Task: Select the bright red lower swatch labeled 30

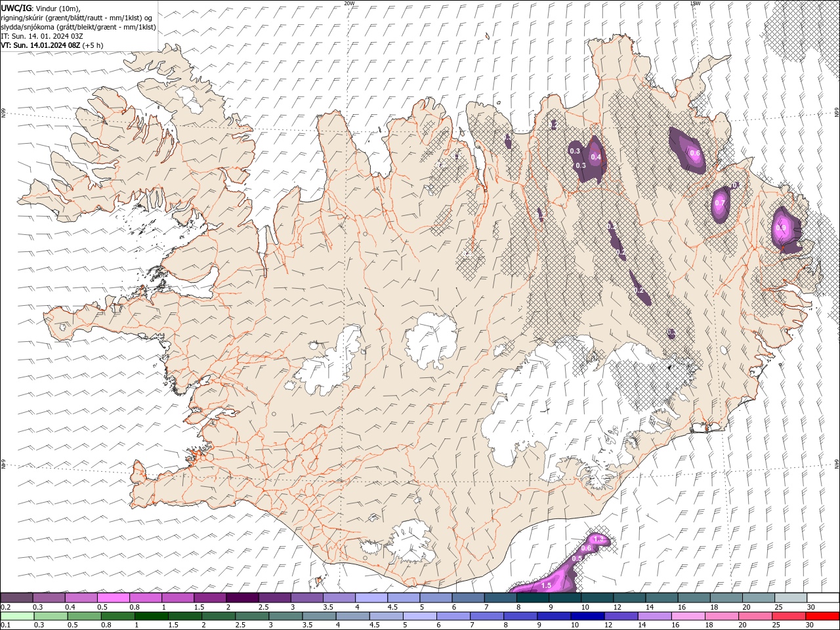Action: click(822, 616)
